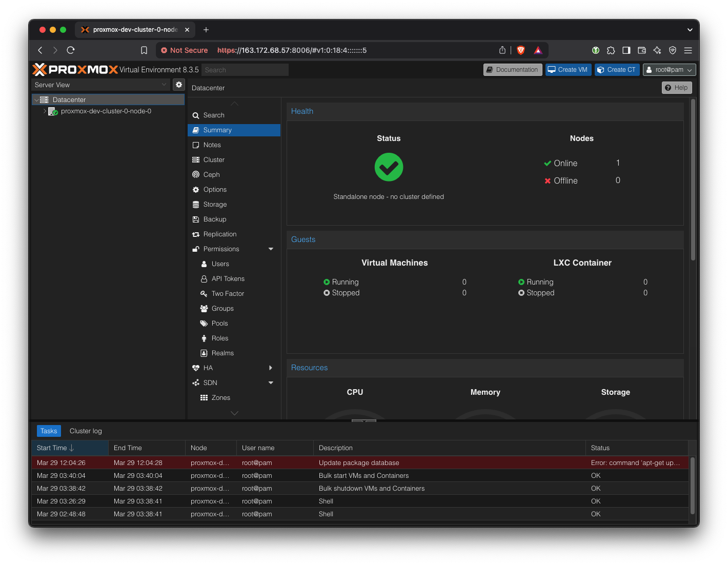Open the Server View dropdown
This screenshot has height=565, width=728.
(x=100, y=85)
